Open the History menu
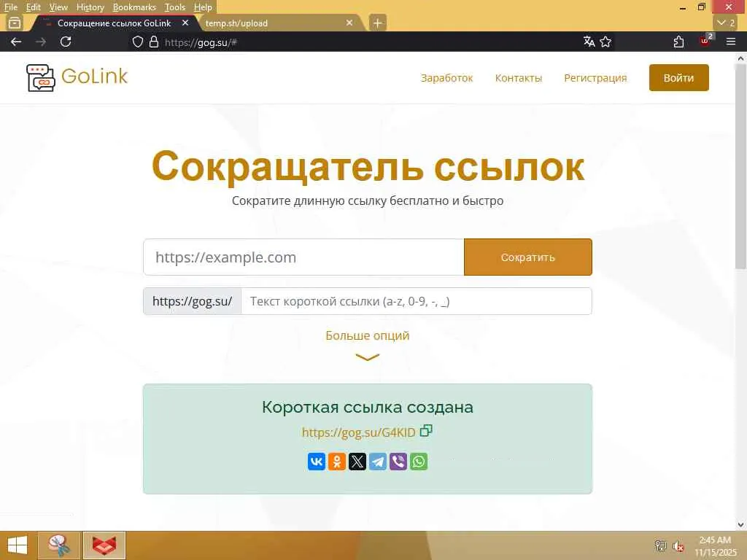The width and height of the screenshot is (747, 560). click(x=90, y=7)
